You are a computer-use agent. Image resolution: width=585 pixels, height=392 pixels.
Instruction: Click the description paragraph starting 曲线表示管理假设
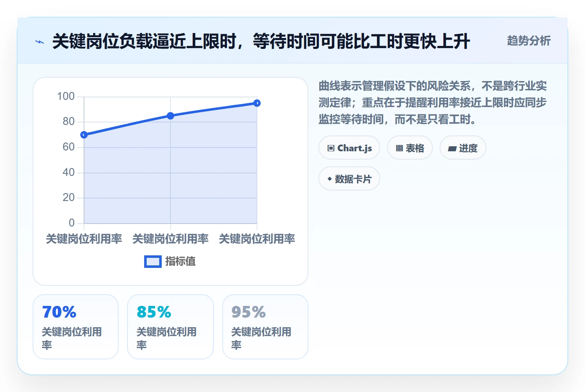click(x=432, y=103)
